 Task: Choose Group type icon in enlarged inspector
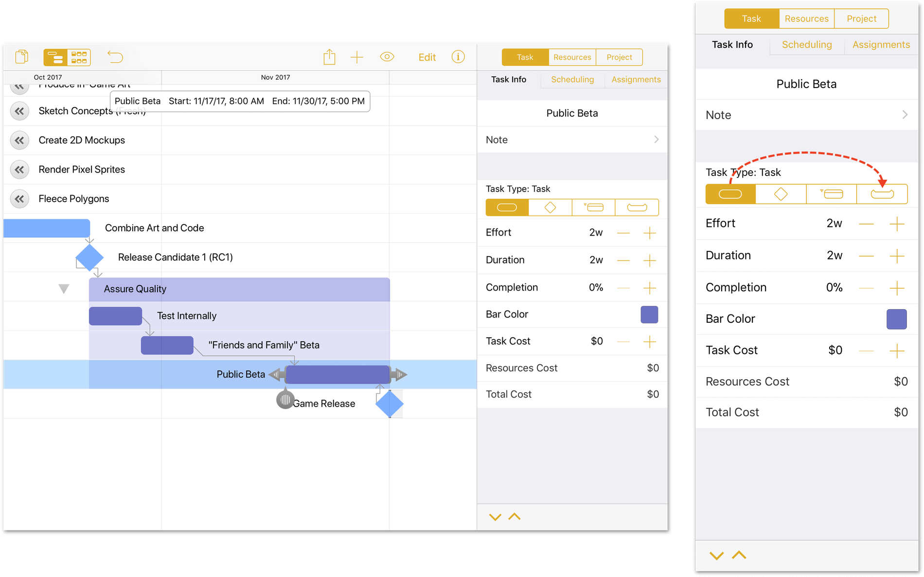(832, 194)
